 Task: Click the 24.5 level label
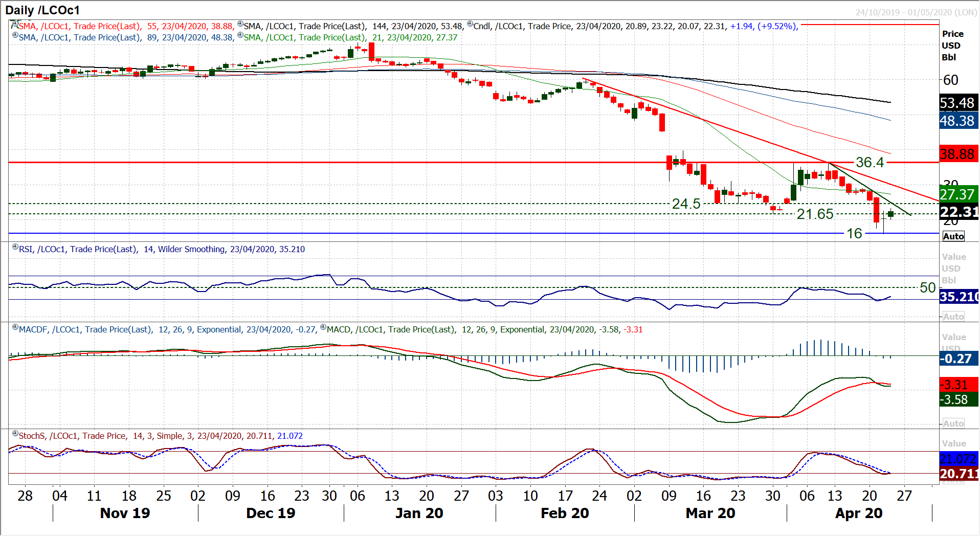point(686,204)
